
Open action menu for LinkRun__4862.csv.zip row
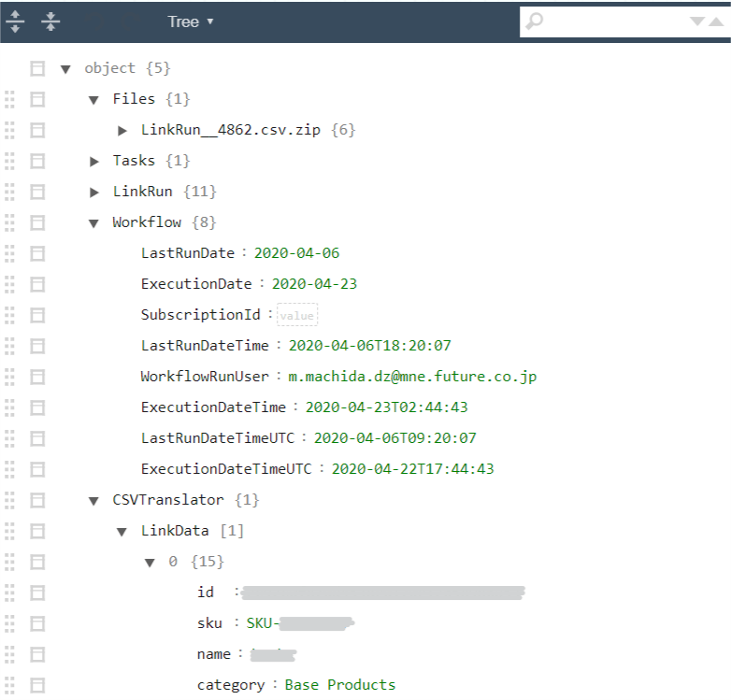(x=37, y=130)
